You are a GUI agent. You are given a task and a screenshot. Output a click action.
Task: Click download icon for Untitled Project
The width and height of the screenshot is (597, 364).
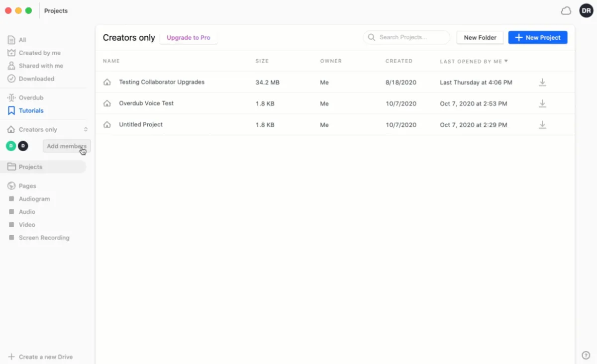pos(542,125)
